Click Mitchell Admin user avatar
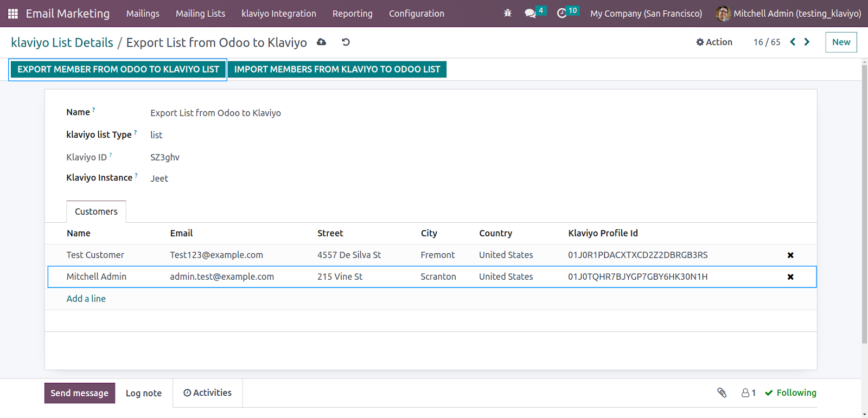868x418 pixels. click(723, 14)
